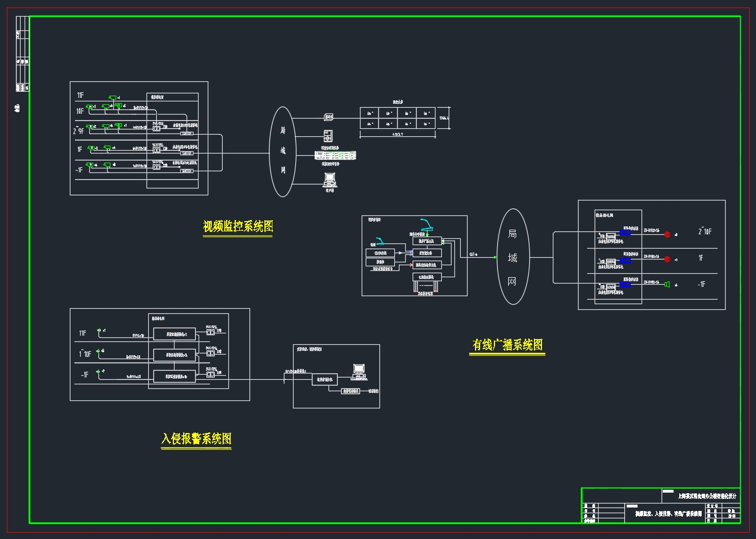The height and width of the screenshot is (539, 756).
Task: Click the green detector symbol on alarm 11F row
Action: (x=99, y=331)
